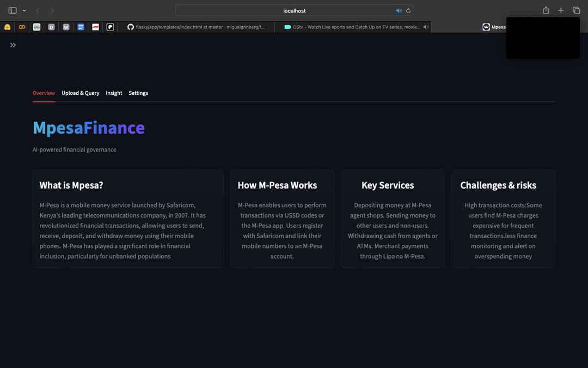Go forward with the browser forward arrow

click(52, 10)
